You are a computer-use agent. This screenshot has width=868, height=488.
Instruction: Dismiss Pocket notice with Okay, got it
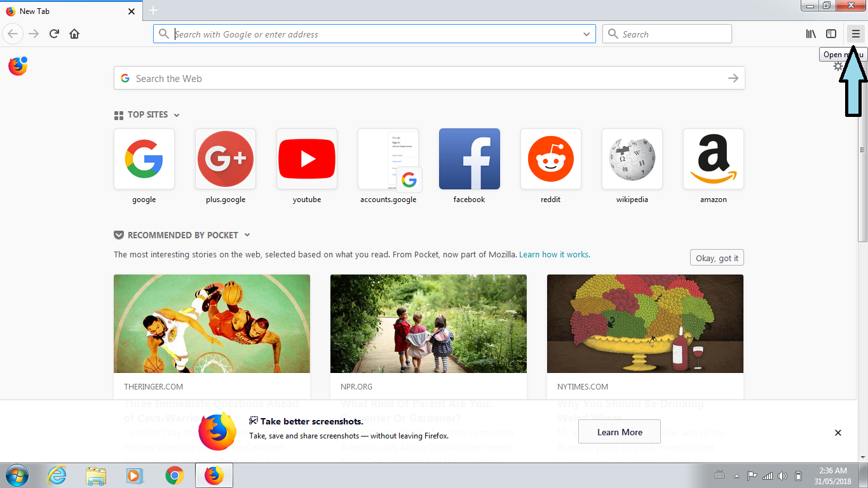(717, 258)
